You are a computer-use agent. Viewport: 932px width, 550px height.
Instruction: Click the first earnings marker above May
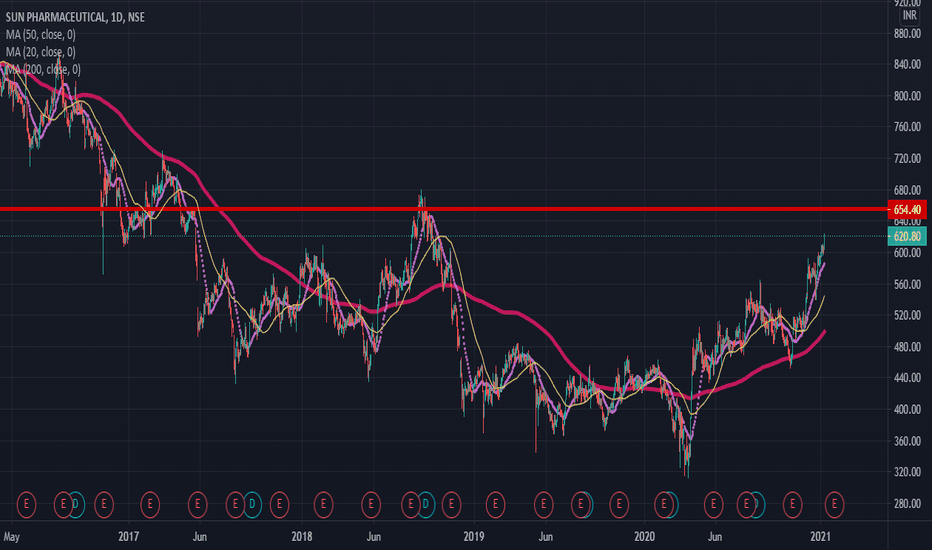[x=26, y=505]
